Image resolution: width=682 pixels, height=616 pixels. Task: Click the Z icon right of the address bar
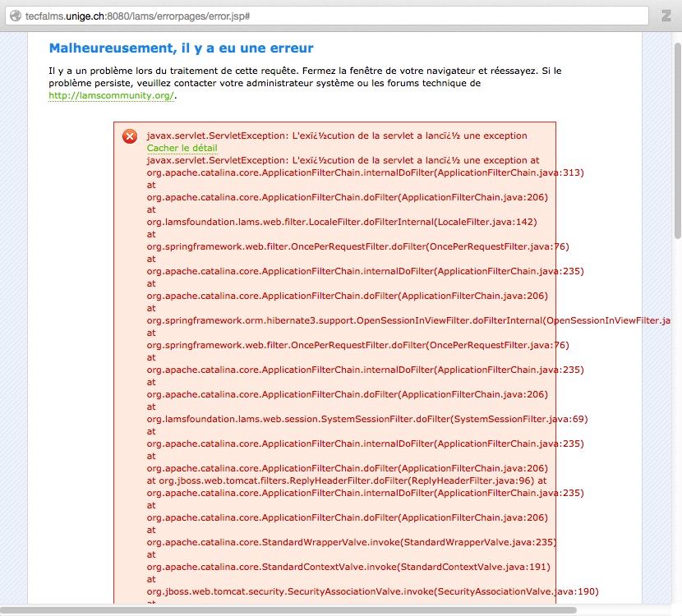tap(666, 16)
